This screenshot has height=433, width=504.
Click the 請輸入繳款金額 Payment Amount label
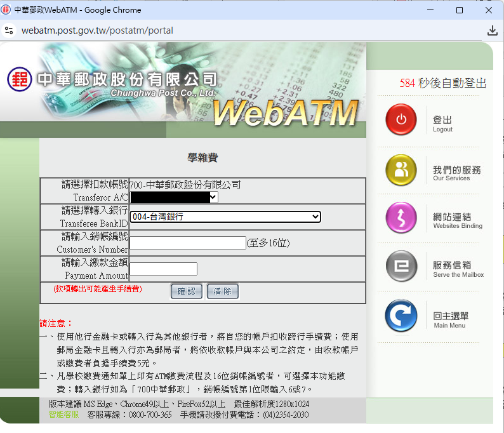click(95, 269)
